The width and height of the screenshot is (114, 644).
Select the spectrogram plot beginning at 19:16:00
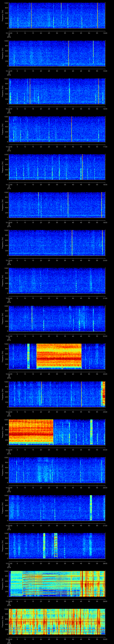tap(57, 129)
